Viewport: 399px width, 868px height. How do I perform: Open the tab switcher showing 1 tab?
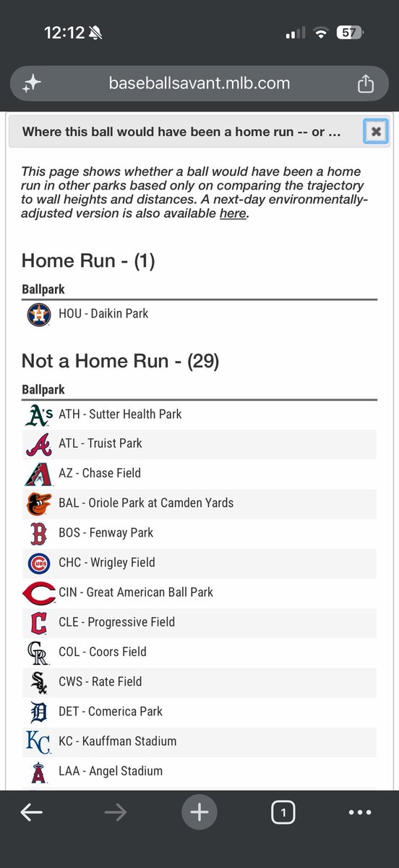[283, 813]
